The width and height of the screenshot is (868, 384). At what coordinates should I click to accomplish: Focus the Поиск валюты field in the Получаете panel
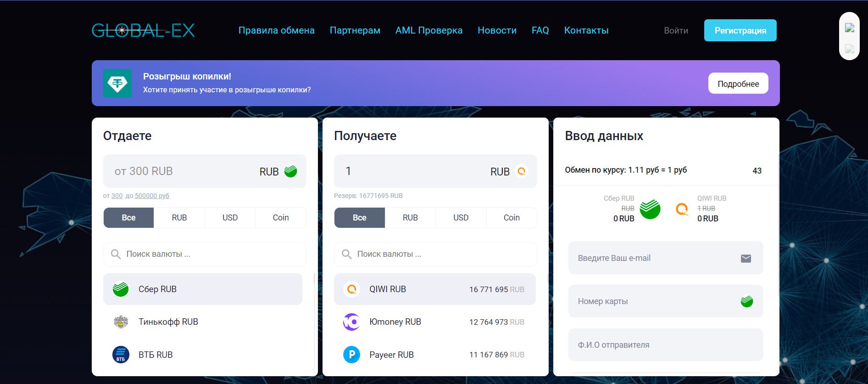coord(435,254)
